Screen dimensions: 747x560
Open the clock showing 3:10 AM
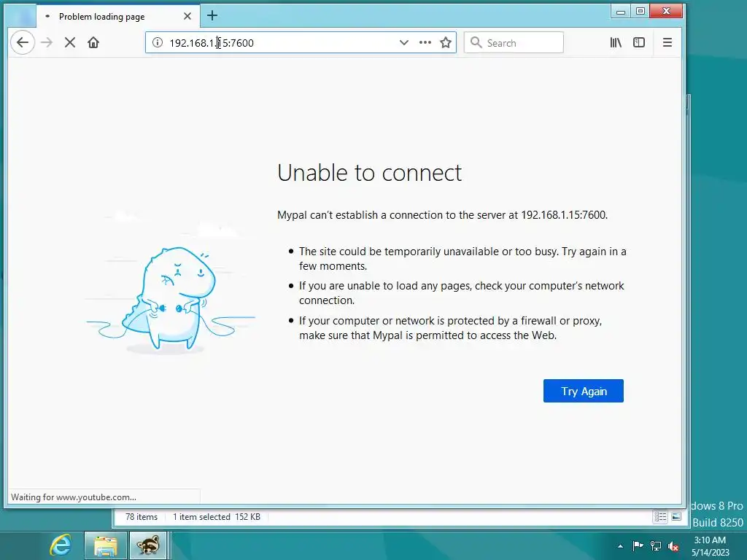tap(710, 546)
